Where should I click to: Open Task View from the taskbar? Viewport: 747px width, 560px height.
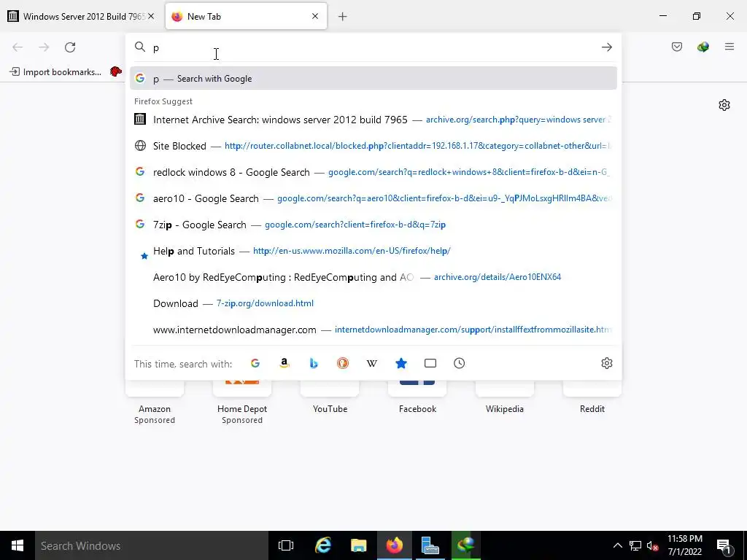coord(286,545)
